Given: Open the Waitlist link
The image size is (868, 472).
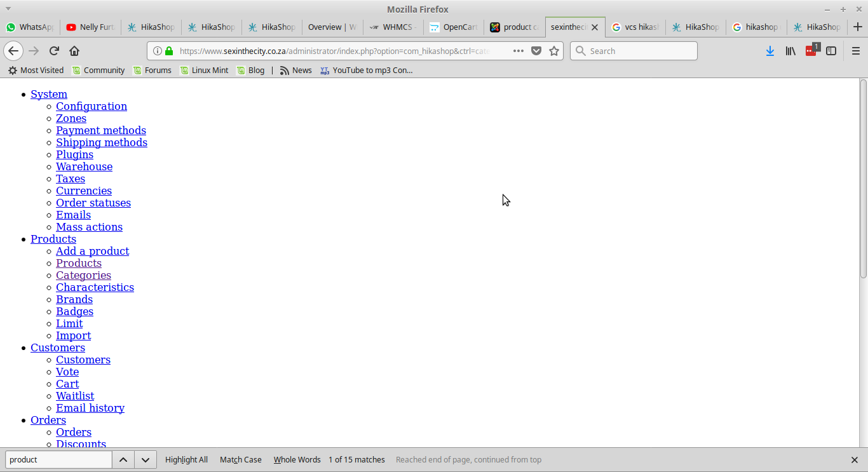Looking at the screenshot, I should pyautogui.click(x=75, y=396).
